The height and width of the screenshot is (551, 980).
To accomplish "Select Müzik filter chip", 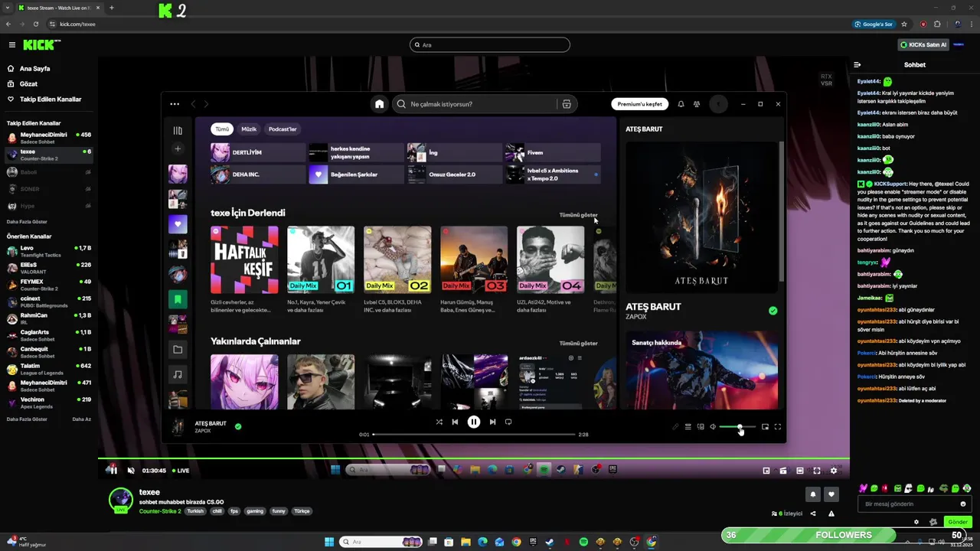I will point(249,129).
